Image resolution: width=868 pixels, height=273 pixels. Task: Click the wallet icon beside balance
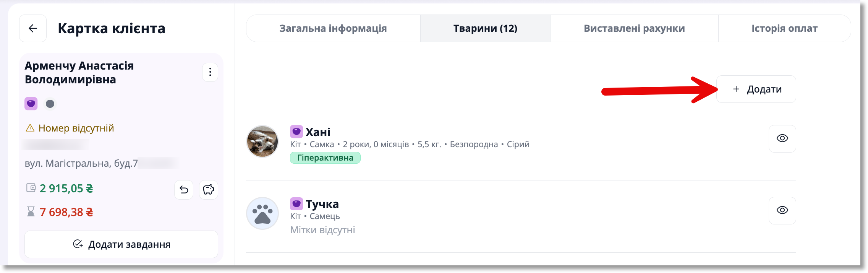[x=31, y=188]
